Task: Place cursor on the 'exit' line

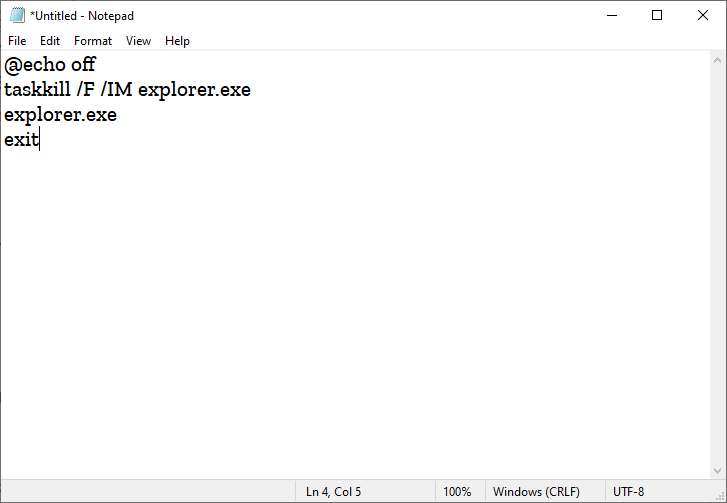Action: 21,141
